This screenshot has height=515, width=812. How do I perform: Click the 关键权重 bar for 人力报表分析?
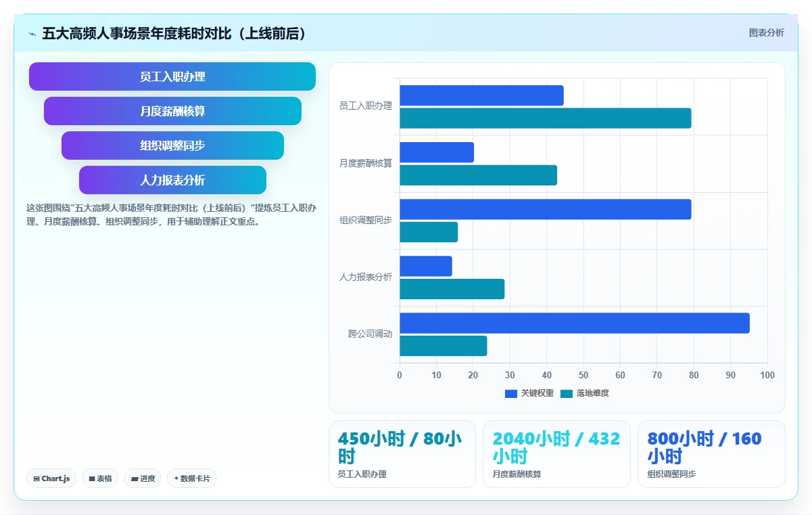426,266
